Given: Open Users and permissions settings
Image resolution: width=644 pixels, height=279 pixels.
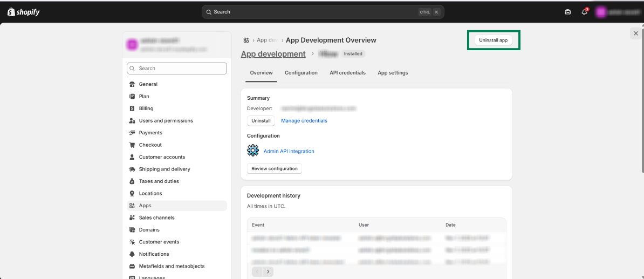Looking at the screenshot, I should (x=166, y=121).
